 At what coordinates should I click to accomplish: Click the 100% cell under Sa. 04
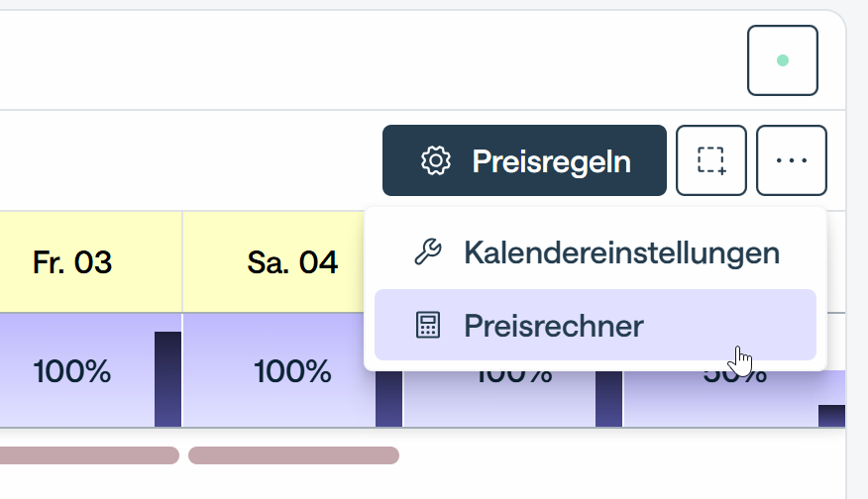[x=292, y=372]
